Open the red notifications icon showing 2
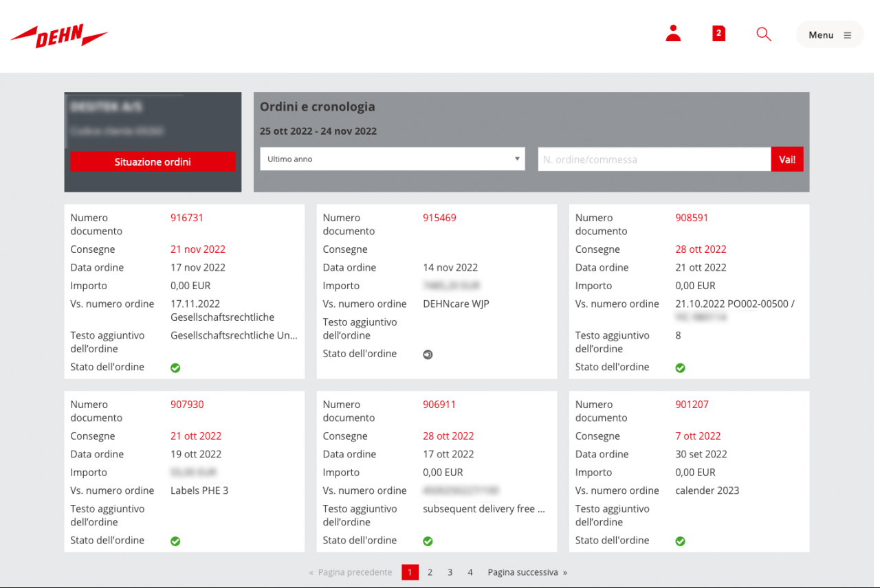 pos(718,34)
